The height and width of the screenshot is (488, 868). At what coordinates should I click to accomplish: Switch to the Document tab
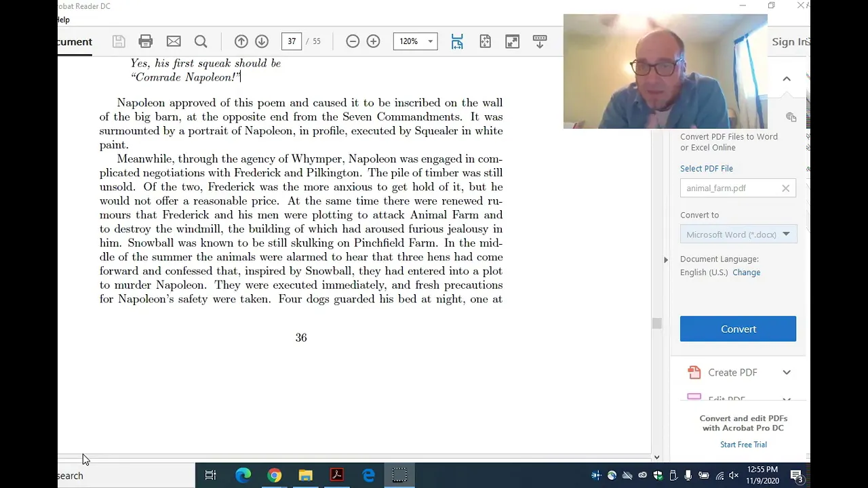coord(75,41)
